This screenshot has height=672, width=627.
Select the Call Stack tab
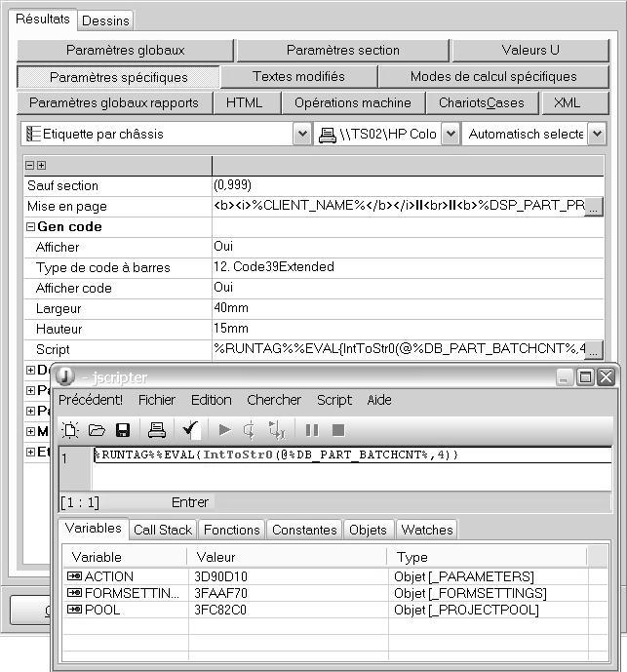163,530
